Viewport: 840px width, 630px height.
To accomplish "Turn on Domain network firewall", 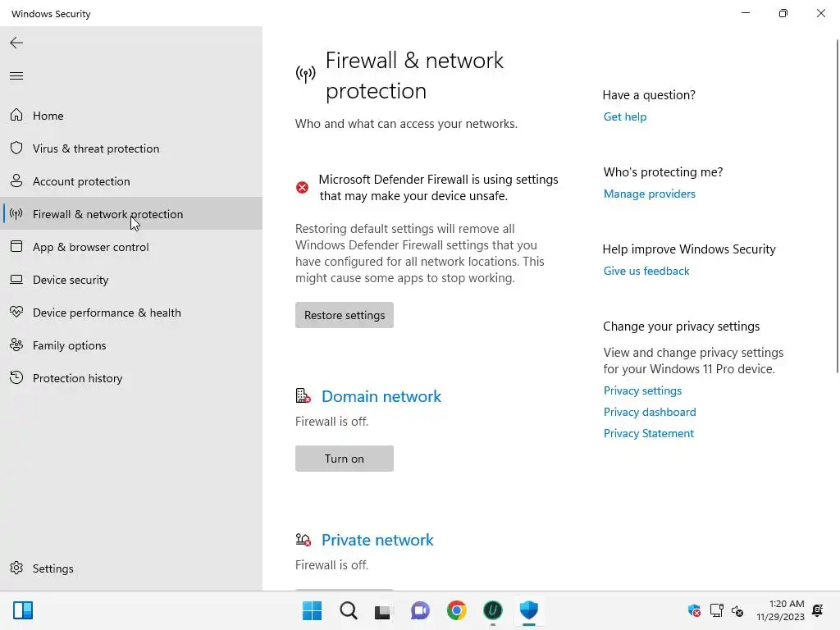I will (345, 459).
